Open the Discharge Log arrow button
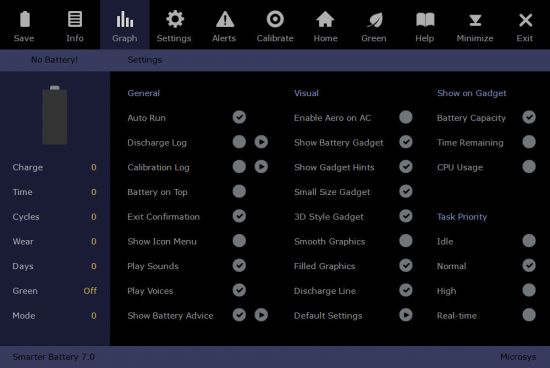This screenshot has height=368, width=550. [x=261, y=142]
